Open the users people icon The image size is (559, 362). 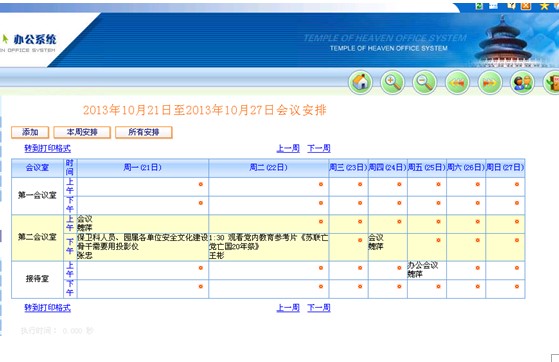click(x=522, y=82)
